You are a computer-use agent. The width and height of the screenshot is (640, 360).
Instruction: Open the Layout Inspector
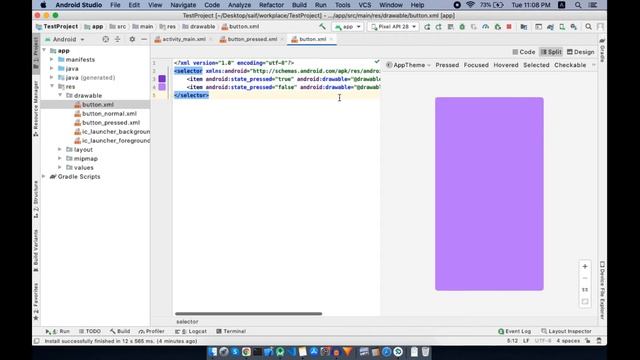pos(566,331)
